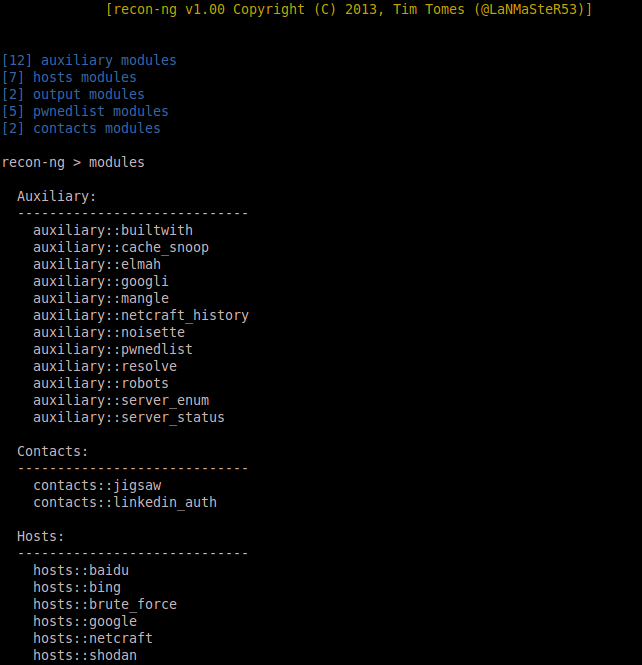Click the Auxiliary: section heading
The width and height of the screenshot is (642, 665).
tap(57, 196)
